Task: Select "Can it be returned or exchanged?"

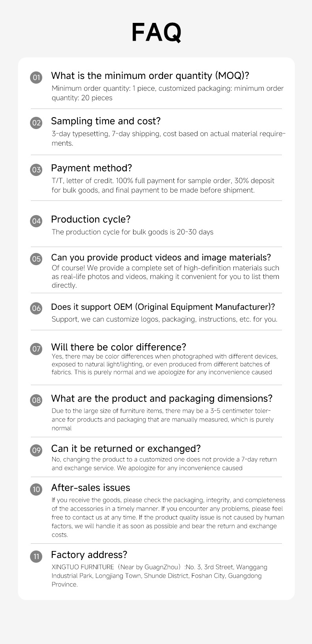Action: [x=126, y=449]
